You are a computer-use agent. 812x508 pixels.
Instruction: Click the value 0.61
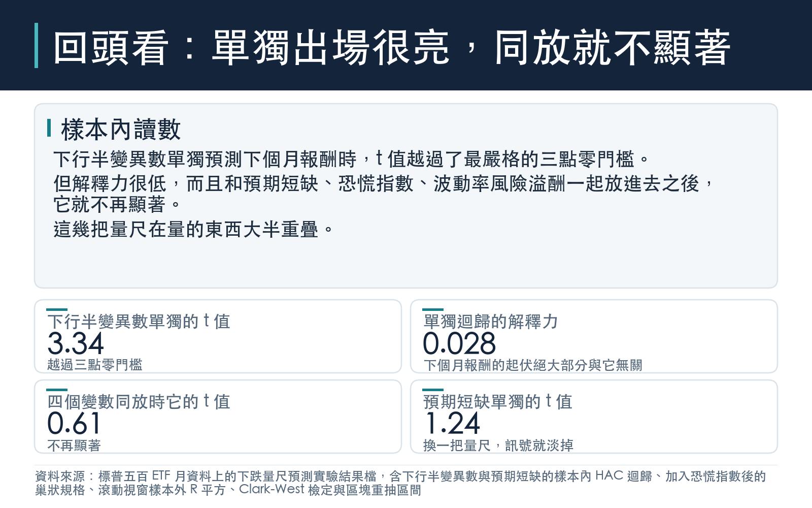(74, 424)
